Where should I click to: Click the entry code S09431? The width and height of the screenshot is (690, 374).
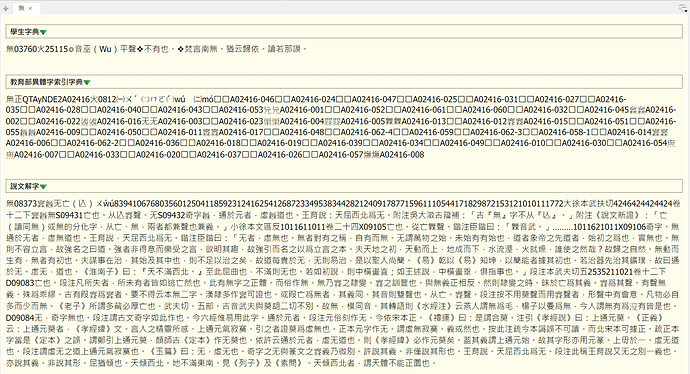tap(70, 215)
